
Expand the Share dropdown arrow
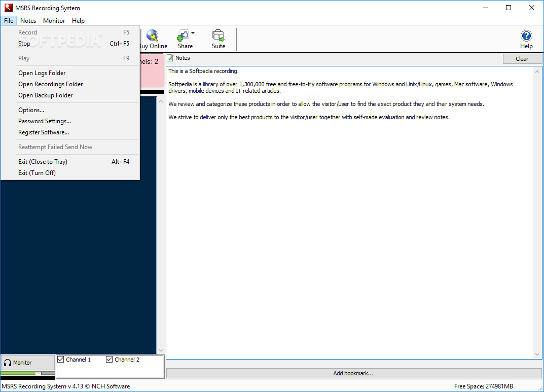click(x=193, y=33)
